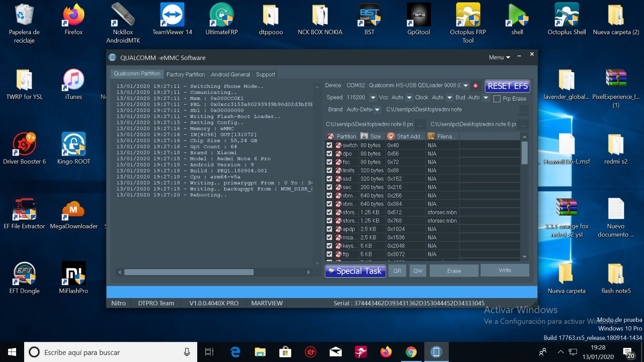Expand the Brand Auto-Detect dropdown

coord(377,109)
